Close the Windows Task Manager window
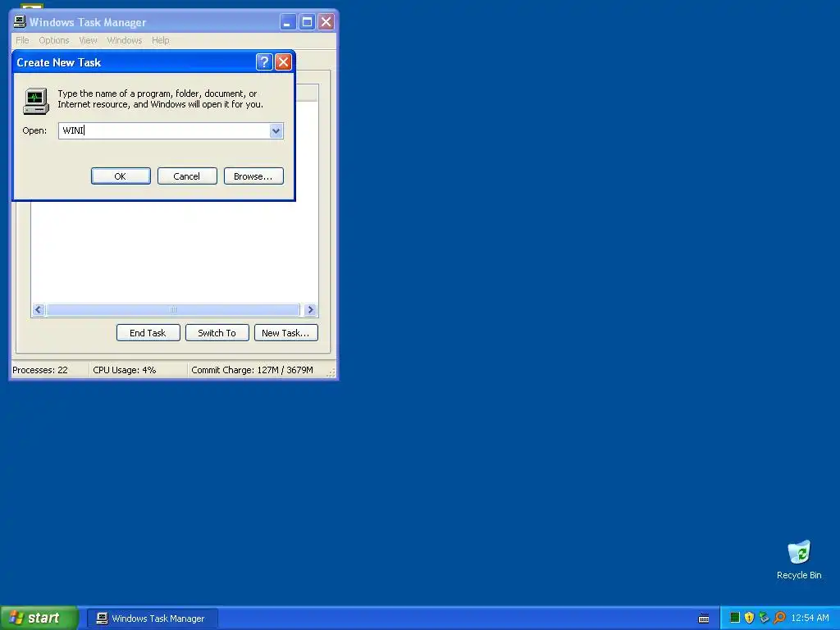The height and width of the screenshot is (630, 840). click(x=326, y=22)
